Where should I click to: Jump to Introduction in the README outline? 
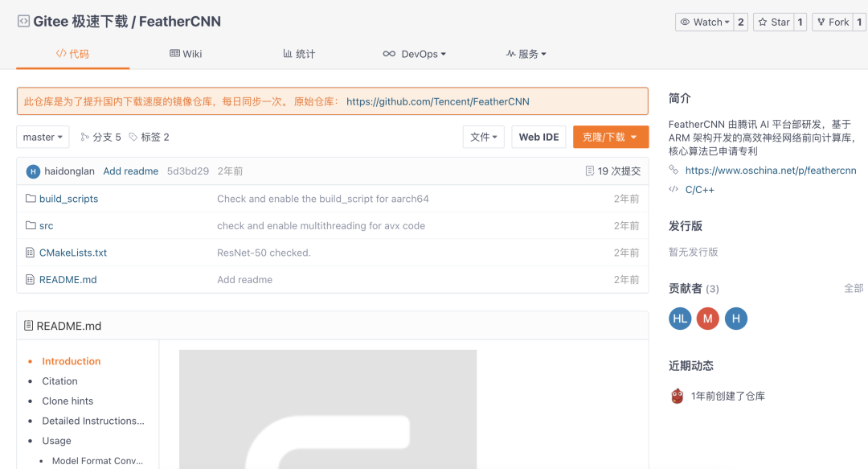pos(72,361)
